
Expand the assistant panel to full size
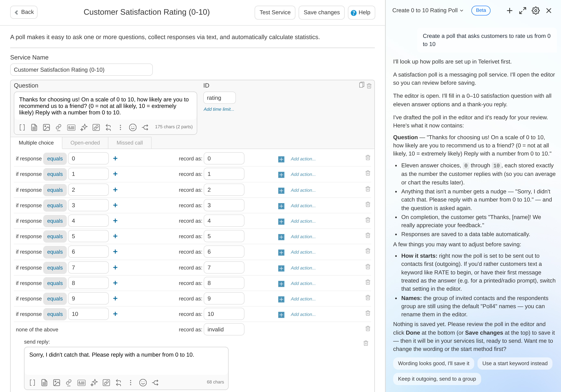coord(522,11)
